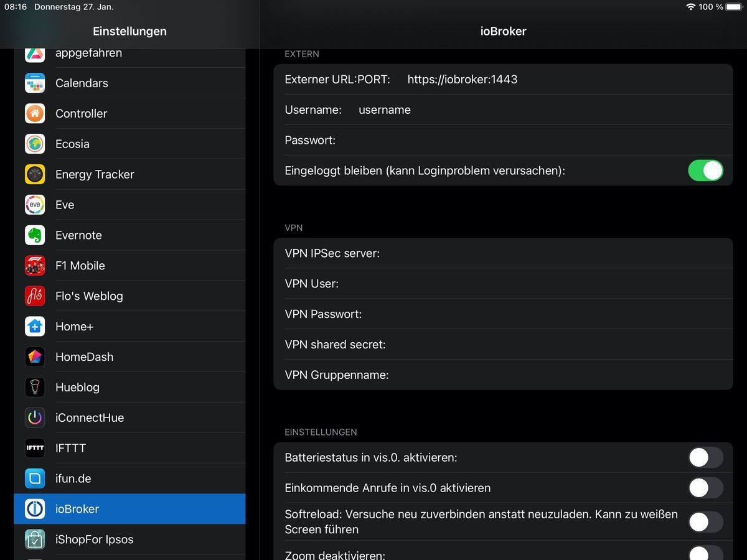Select Energy Tracker in settings list

(x=129, y=174)
